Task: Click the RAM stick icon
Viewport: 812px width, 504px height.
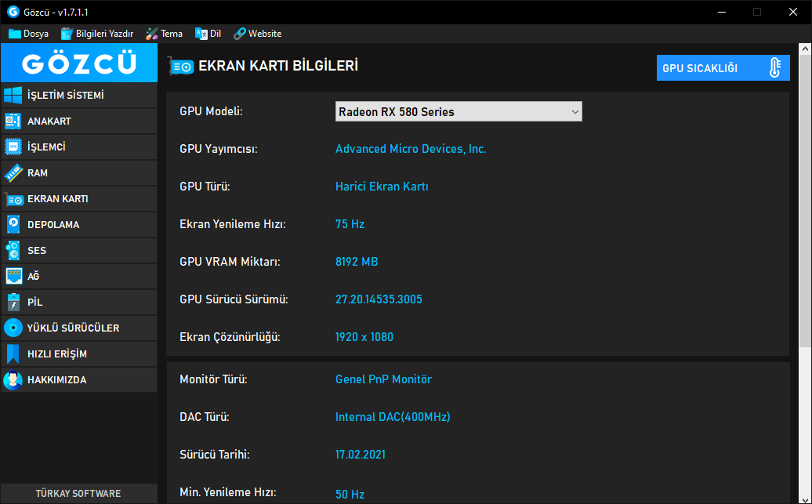Action: coord(13,173)
